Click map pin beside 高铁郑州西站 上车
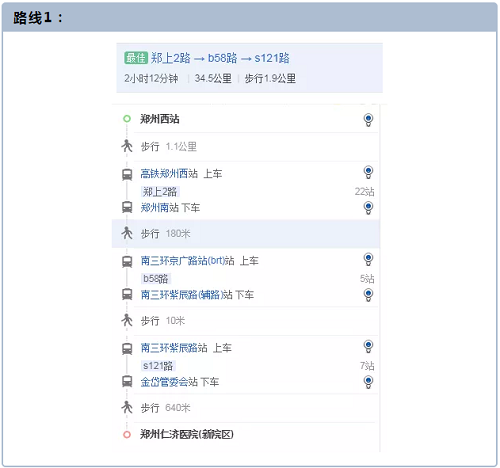 click(x=368, y=172)
